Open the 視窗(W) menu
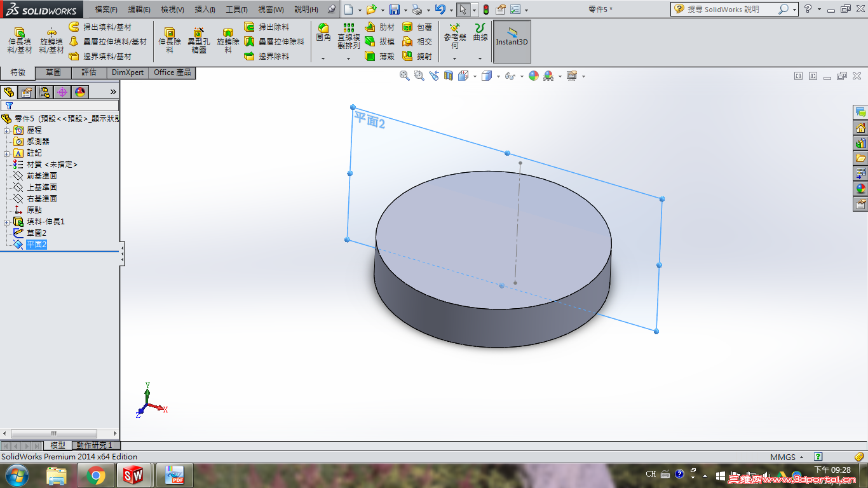This screenshot has width=868, height=488. coord(271,10)
